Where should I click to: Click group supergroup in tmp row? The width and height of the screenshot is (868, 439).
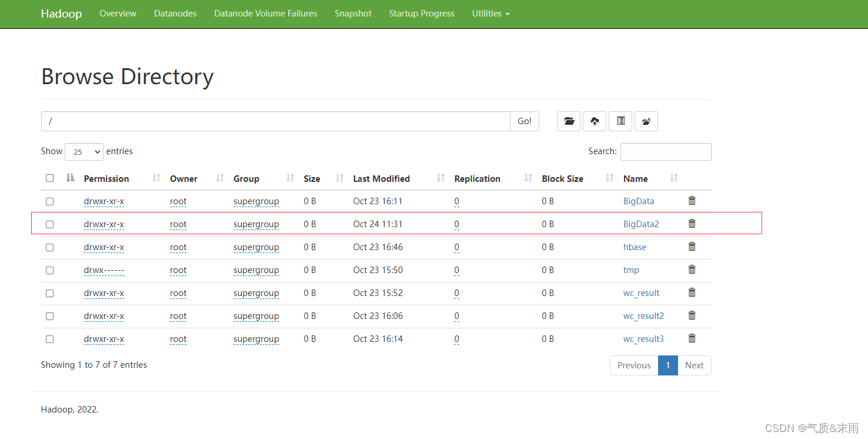[256, 270]
